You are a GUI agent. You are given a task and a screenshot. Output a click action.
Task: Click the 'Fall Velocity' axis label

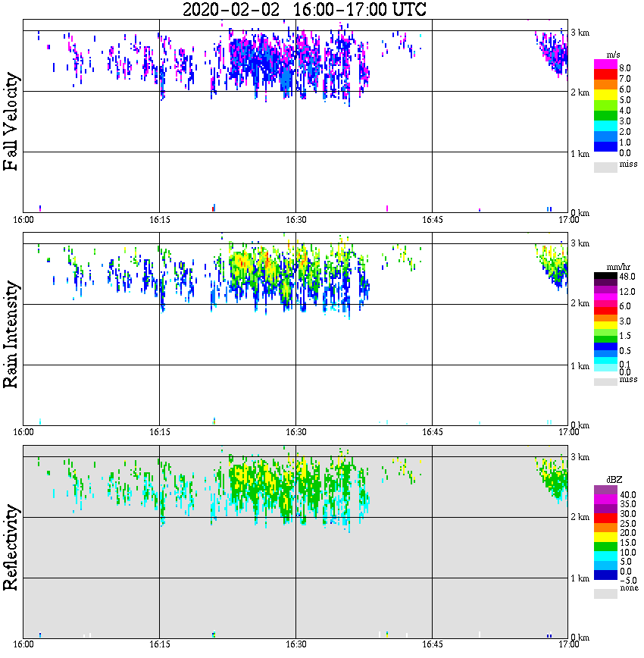point(11,122)
